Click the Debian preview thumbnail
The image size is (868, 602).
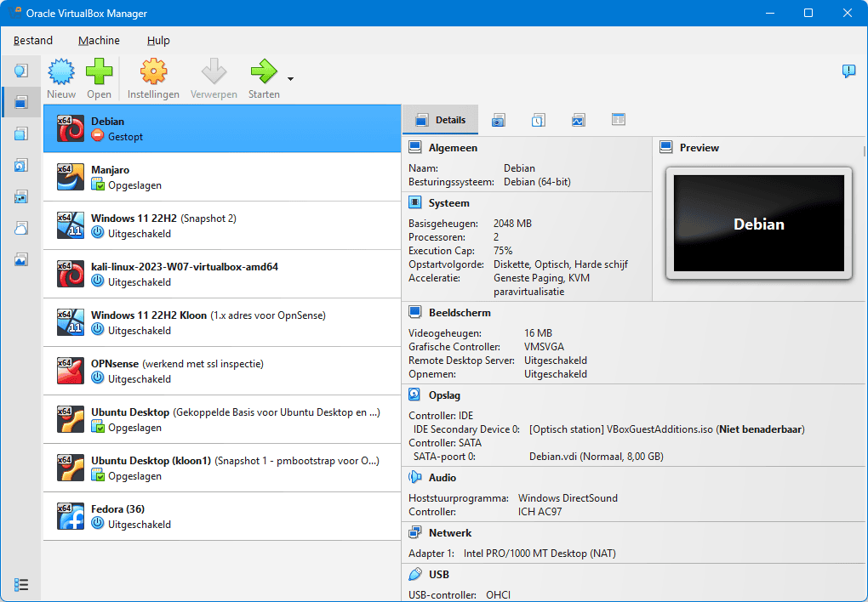coord(758,224)
